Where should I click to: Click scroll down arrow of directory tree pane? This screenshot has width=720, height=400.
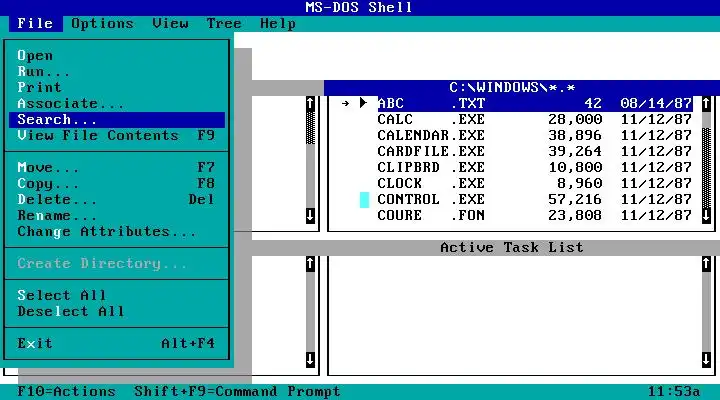click(310, 215)
